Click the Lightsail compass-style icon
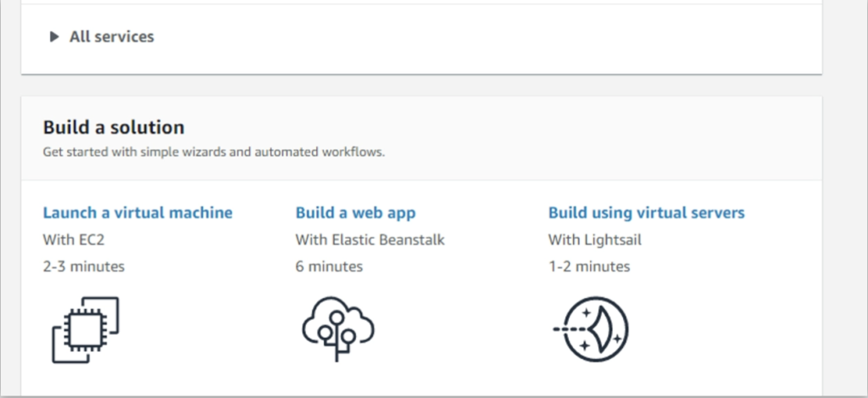Image resolution: width=868 pixels, height=398 pixels. pos(591,329)
